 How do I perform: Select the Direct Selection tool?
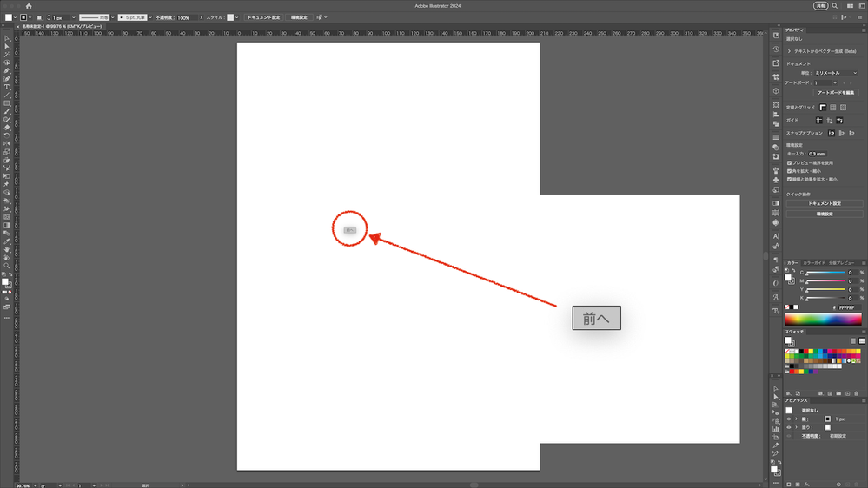(7, 47)
